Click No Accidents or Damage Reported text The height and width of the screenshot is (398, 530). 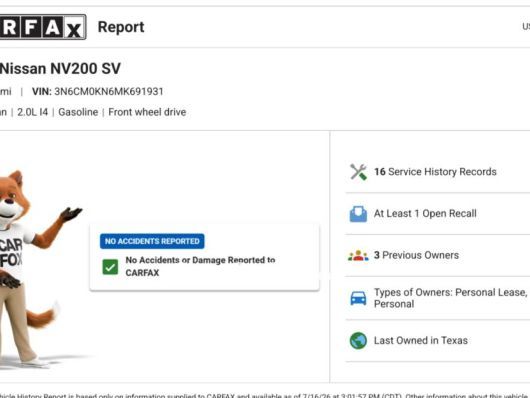[x=200, y=266]
